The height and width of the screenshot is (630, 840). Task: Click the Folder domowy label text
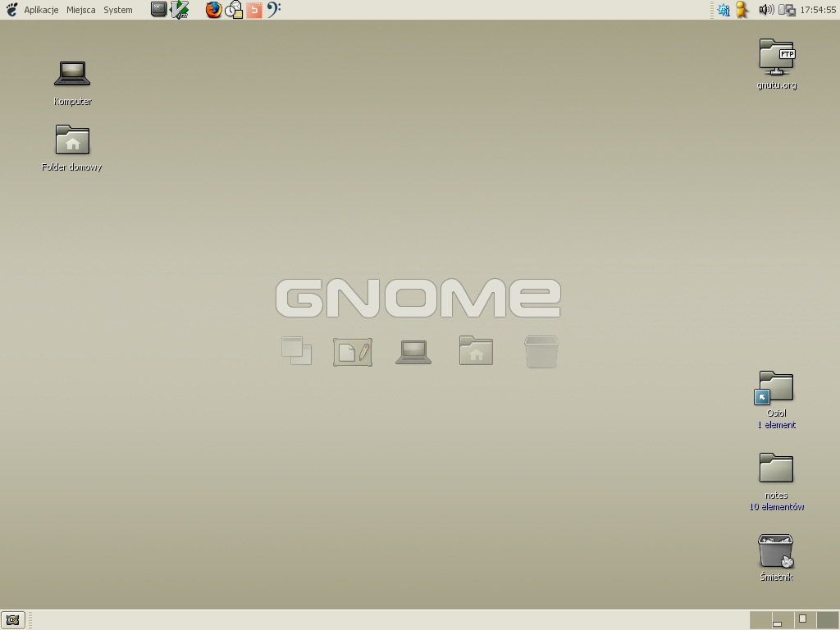tap(72, 167)
